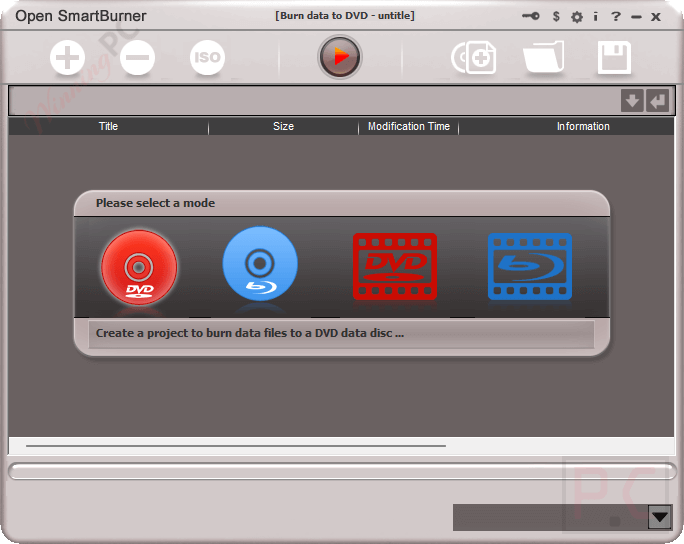Close the Open SmartBurner window
Screen dimensions: 684x544
(x=656, y=17)
